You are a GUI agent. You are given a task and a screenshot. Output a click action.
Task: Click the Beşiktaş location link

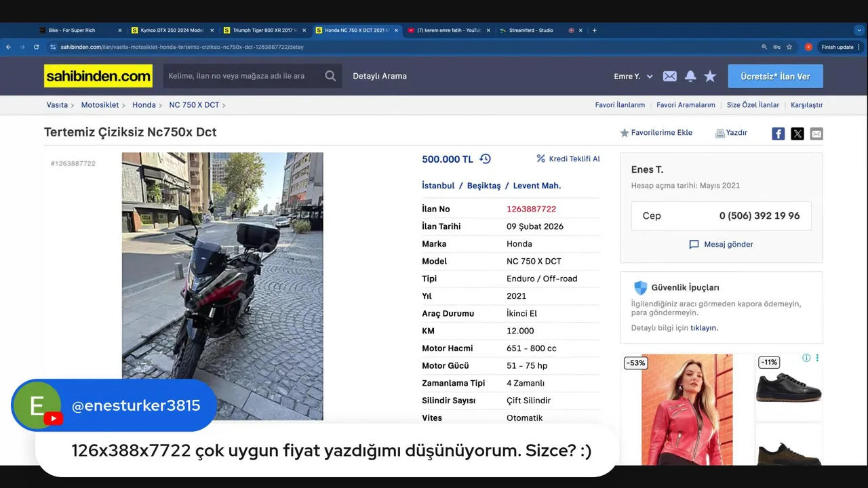pos(484,186)
